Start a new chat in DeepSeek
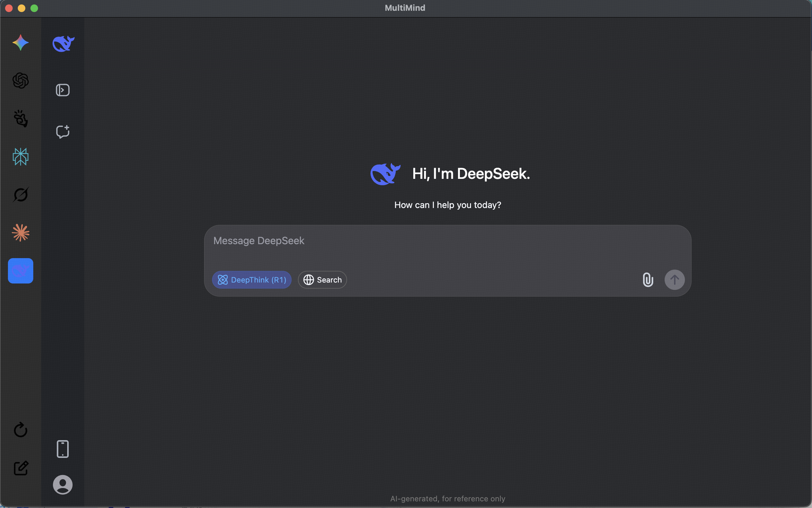 coord(63,132)
